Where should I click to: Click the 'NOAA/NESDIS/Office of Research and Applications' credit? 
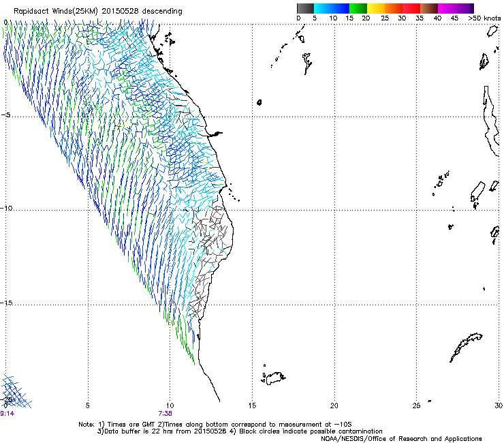tap(401, 439)
